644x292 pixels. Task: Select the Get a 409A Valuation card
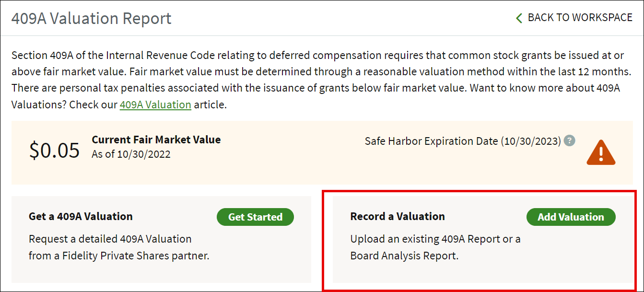[161, 239]
